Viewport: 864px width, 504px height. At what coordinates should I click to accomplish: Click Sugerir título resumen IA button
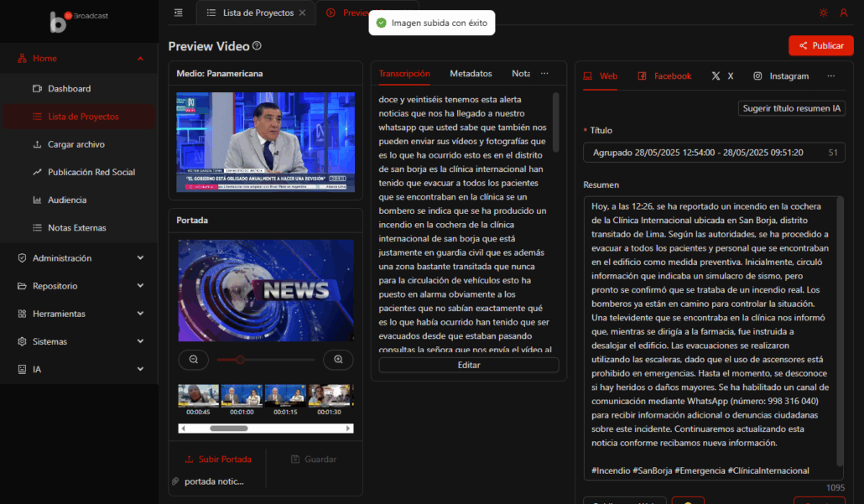pos(791,108)
